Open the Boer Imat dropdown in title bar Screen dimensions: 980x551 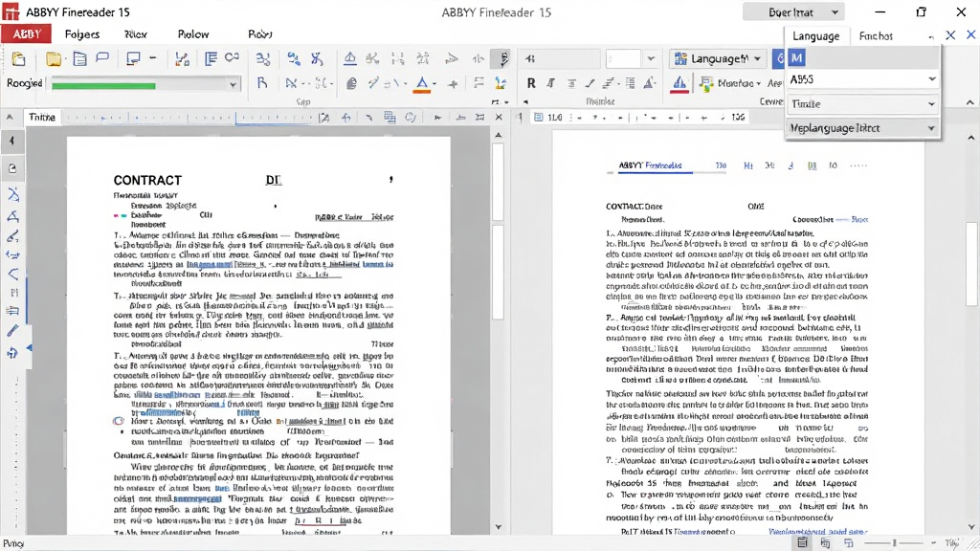pos(793,11)
